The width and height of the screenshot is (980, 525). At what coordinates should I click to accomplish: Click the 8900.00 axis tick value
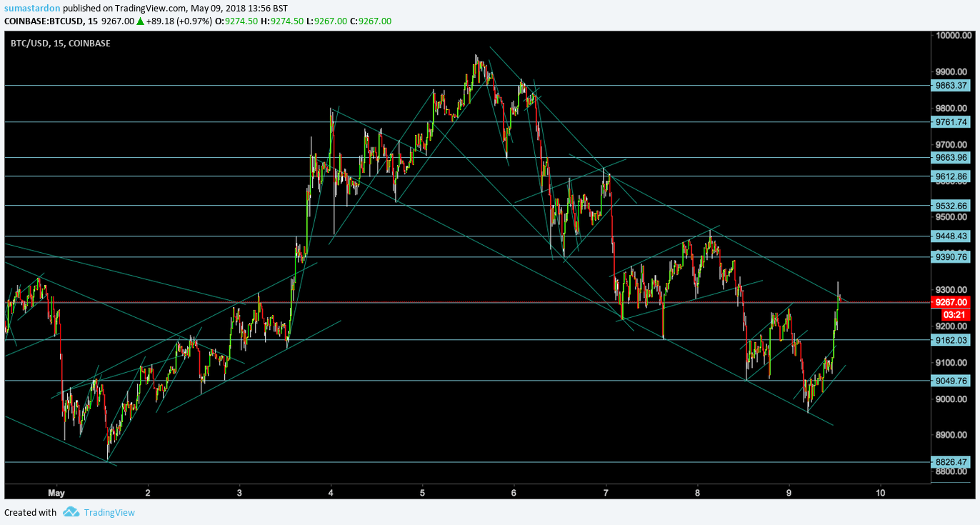[951, 436]
